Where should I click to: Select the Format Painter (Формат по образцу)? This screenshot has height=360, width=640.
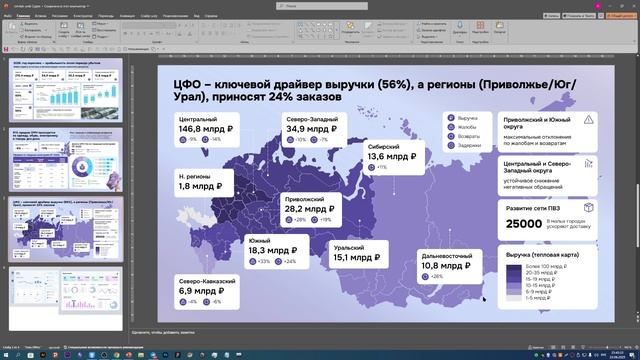(36, 36)
